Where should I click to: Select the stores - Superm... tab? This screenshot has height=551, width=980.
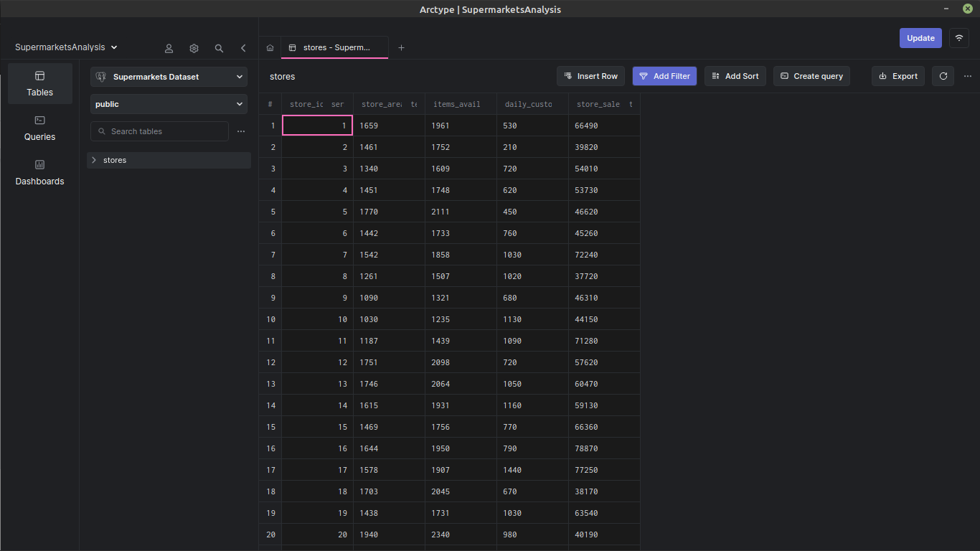(334, 47)
